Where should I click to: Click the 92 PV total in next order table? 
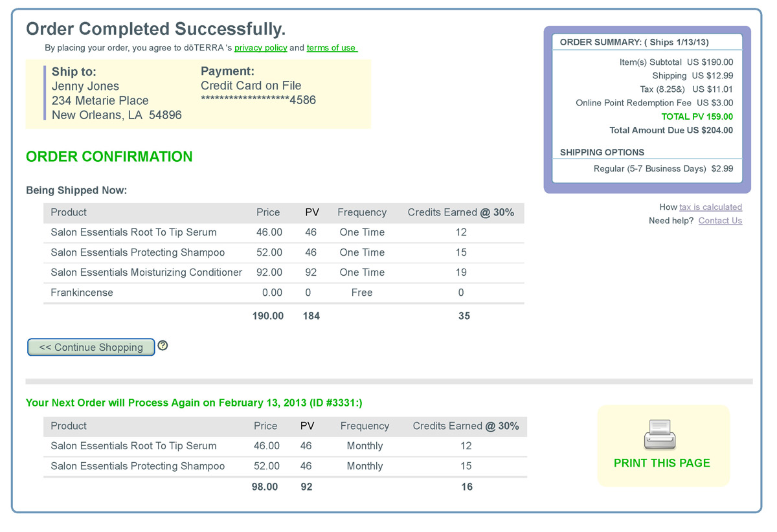(306, 487)
